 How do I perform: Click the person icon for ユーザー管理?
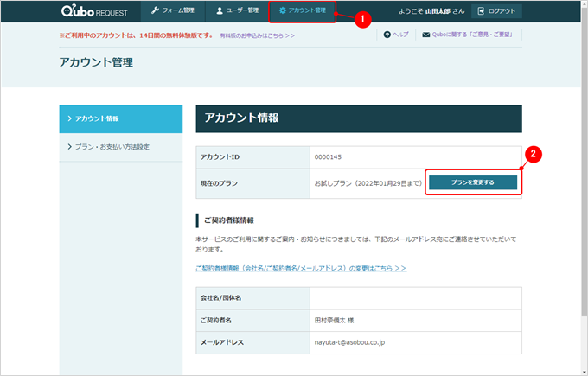pos(220,11)
